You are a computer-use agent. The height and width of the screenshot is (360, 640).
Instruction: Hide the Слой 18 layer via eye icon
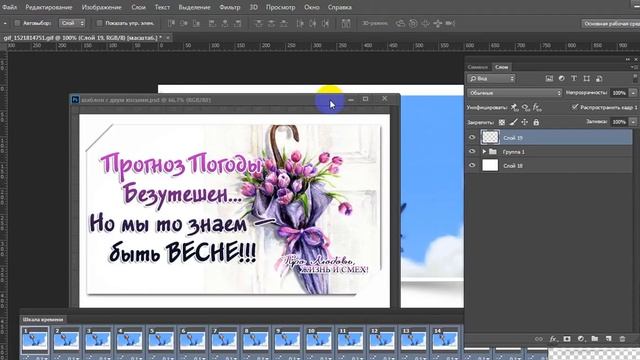pyautogui.click(x=472, y=165)
